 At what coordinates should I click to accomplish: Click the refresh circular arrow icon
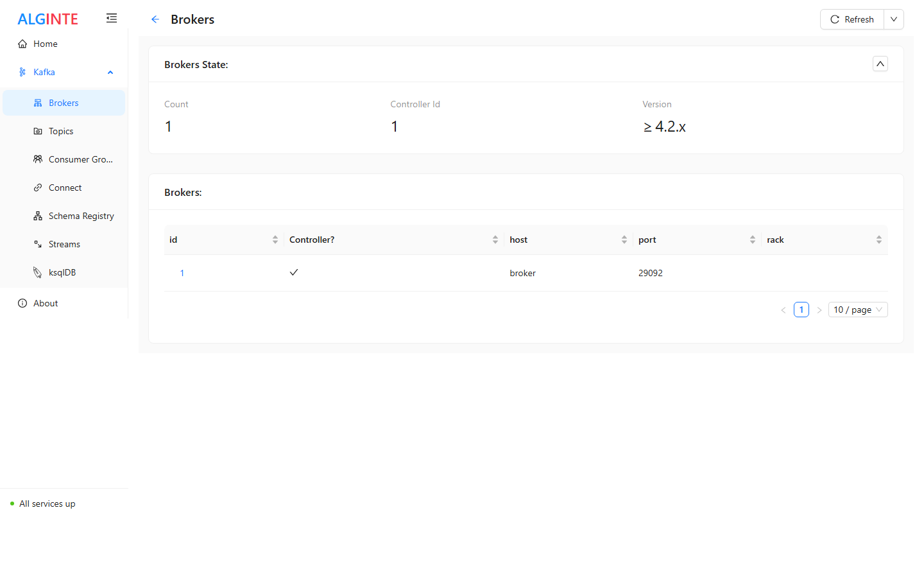[835, 19]
